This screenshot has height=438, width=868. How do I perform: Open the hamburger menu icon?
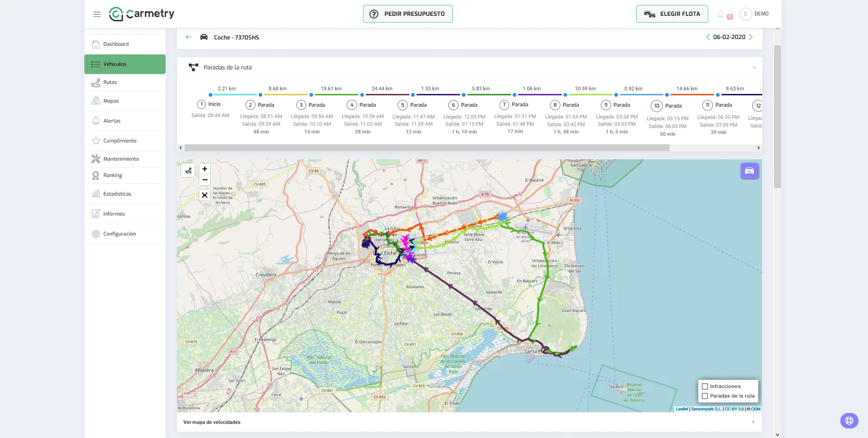(97, 14)
